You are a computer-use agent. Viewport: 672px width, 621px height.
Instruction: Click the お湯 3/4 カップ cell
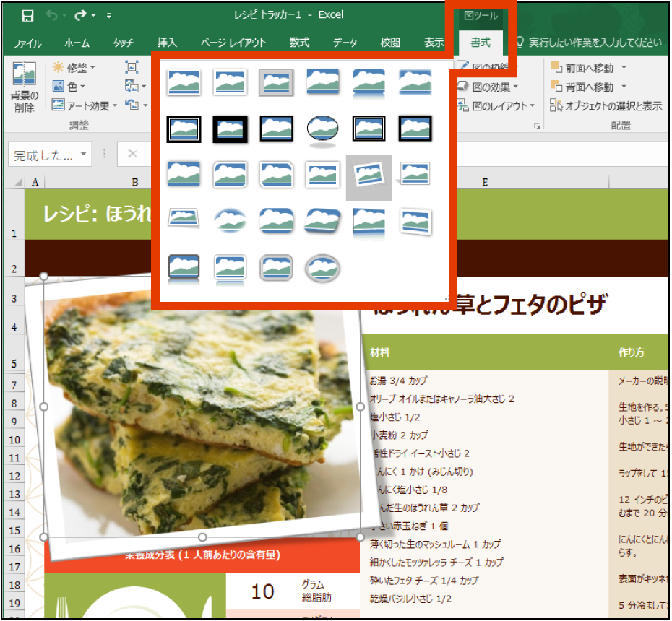(398, 381)
